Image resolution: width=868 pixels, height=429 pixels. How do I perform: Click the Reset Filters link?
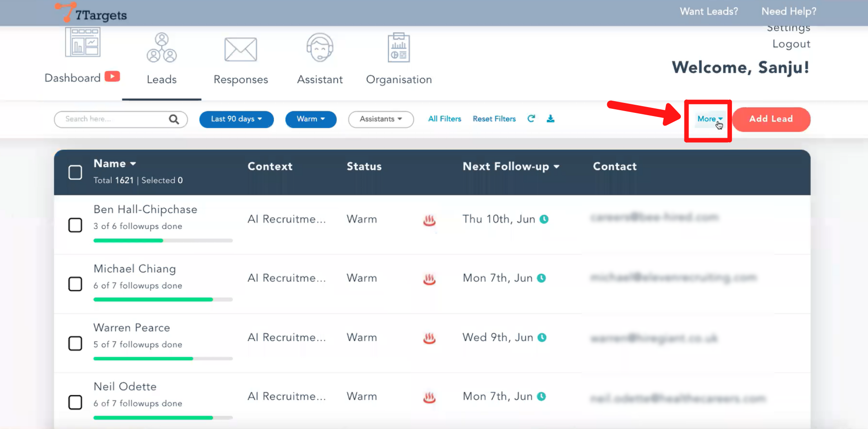494,119
